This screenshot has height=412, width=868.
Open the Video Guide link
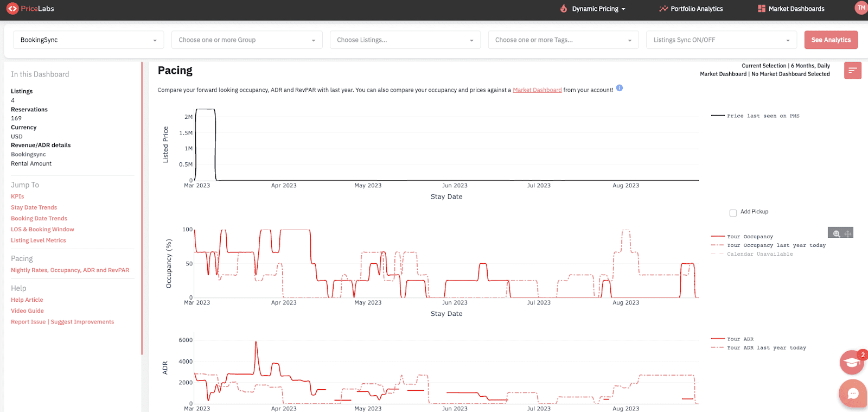[27, 311]
